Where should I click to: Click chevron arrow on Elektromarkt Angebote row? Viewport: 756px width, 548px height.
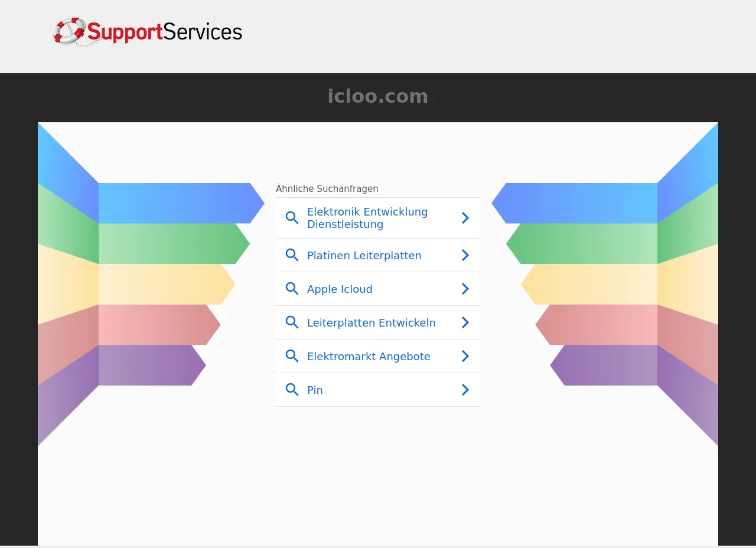tap(465, 356)
